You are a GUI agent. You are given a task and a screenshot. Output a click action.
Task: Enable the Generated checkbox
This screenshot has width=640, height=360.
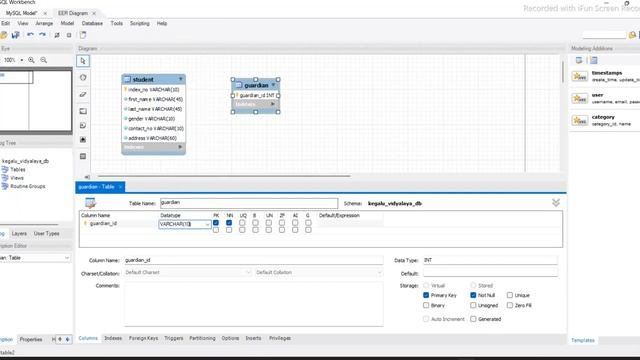473,319
